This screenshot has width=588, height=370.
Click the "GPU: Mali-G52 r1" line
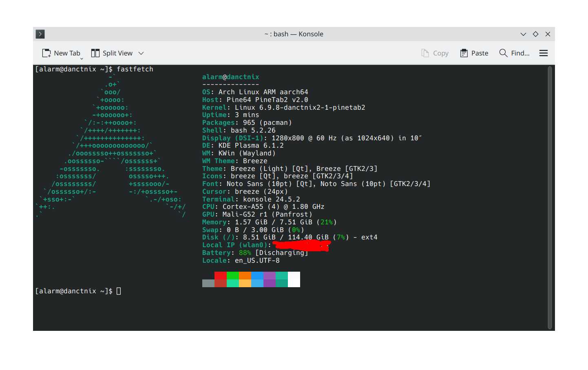click(257, 215)
